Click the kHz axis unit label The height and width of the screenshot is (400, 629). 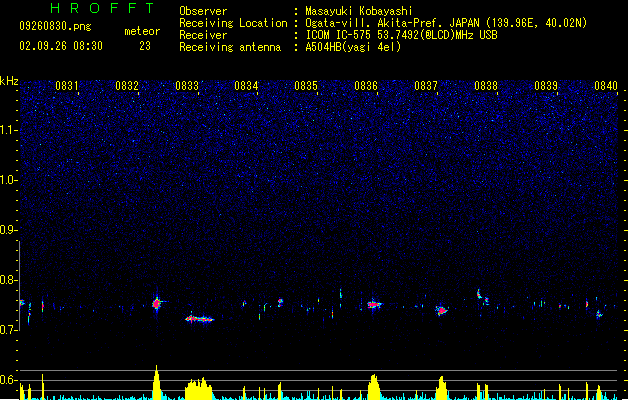[9, 81]
